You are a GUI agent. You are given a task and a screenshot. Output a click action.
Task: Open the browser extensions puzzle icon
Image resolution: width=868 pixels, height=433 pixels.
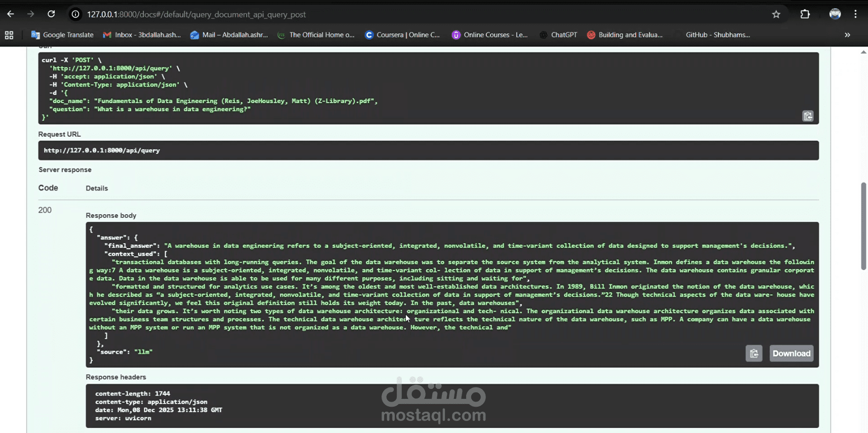(x=805, y=14)
